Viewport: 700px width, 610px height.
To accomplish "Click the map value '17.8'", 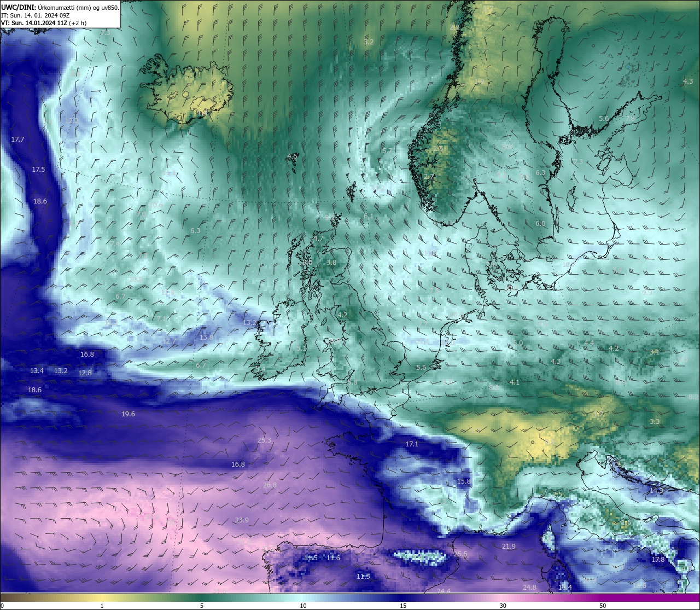I will pos(658,560).
